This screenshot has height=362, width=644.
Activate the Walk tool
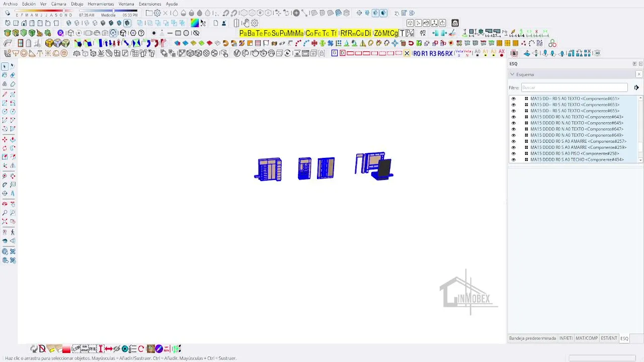tap(13, 232)
